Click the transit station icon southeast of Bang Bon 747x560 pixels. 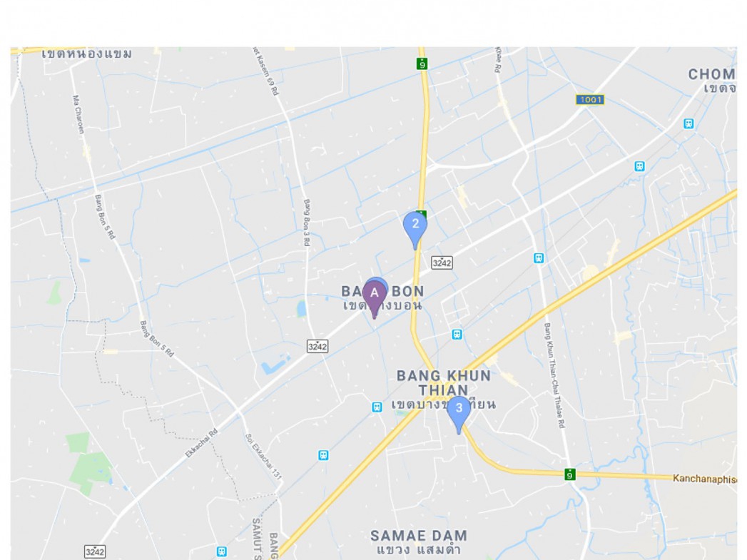click(x=457, y=335)
